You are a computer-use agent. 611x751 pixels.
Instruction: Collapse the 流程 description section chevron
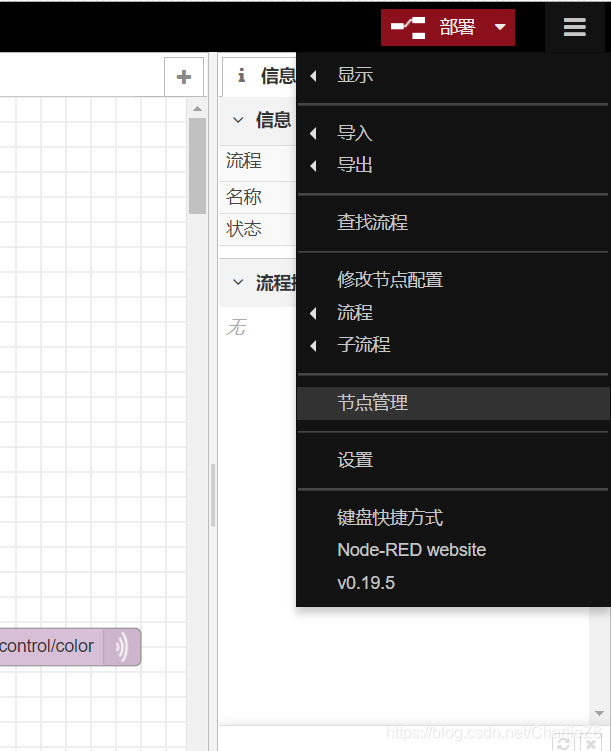point(238,282)
